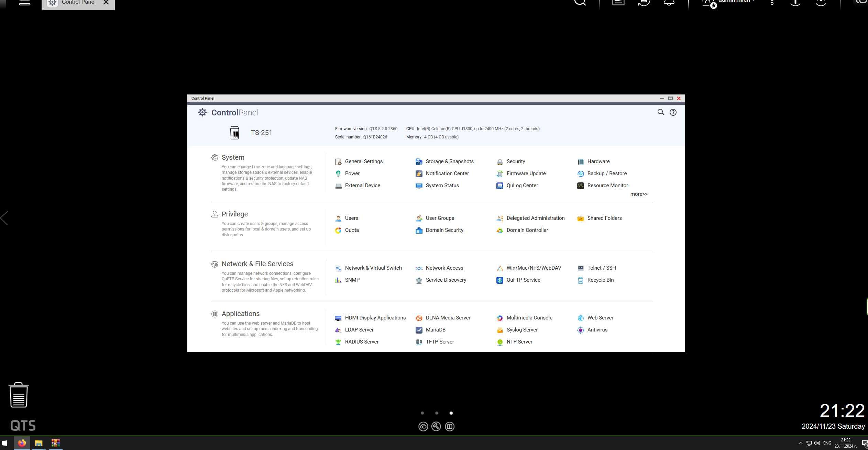Open Service Discovery
Image resolution: width=868 pixels, height=450 pixels.
point(441,280)
